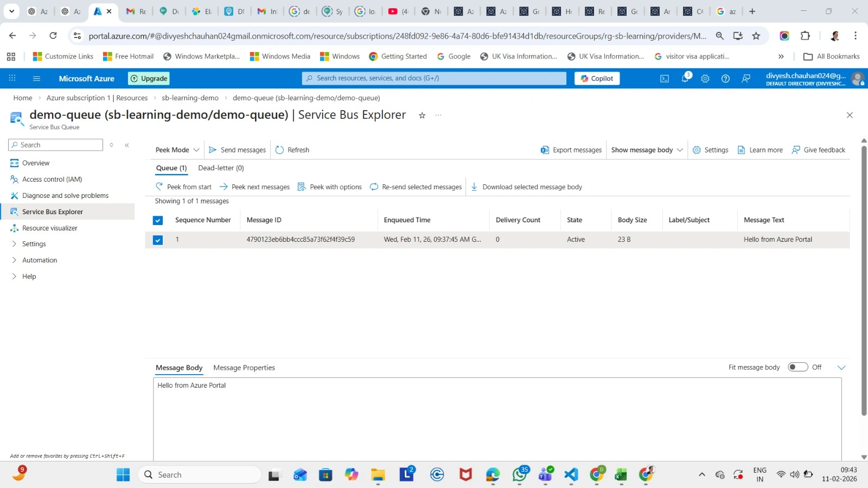The image size is (868, 488).
Task: Bookmark this page with the star icon
Action: pos(756,36)
